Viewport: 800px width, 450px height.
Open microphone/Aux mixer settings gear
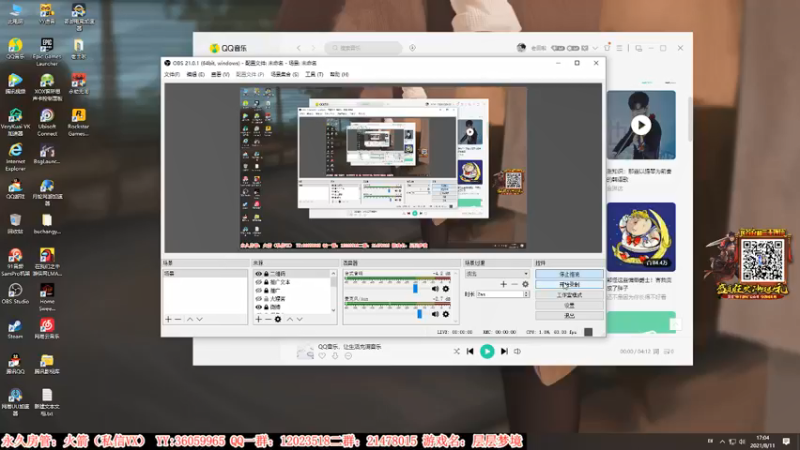(446, 314)
